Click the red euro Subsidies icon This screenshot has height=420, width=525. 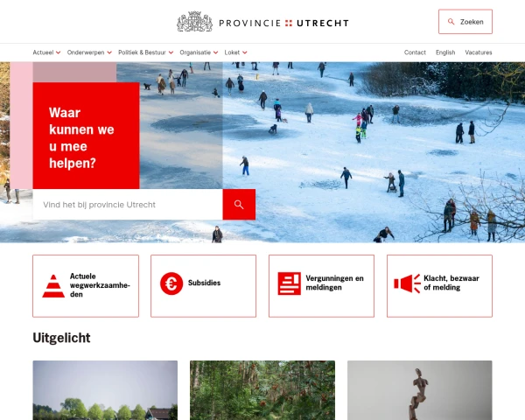[x=171, y=283]
